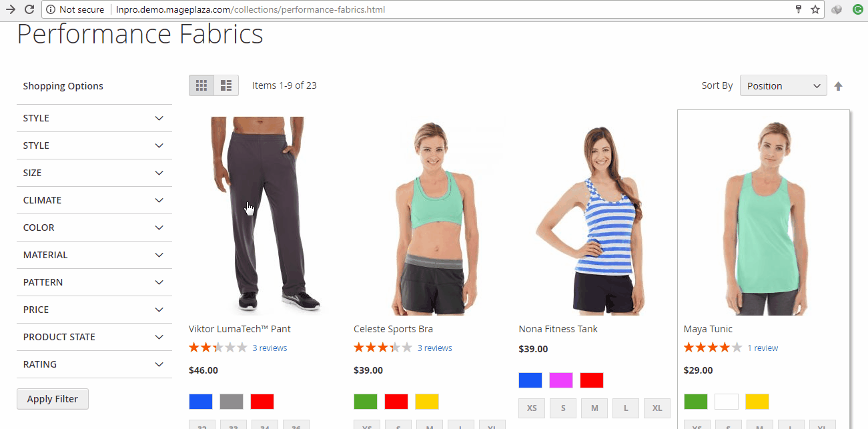Image resolution: width=868 pixels, height=429 pixels.
Task: Click the green extension icon in toolbar
Action: (857, 9)
